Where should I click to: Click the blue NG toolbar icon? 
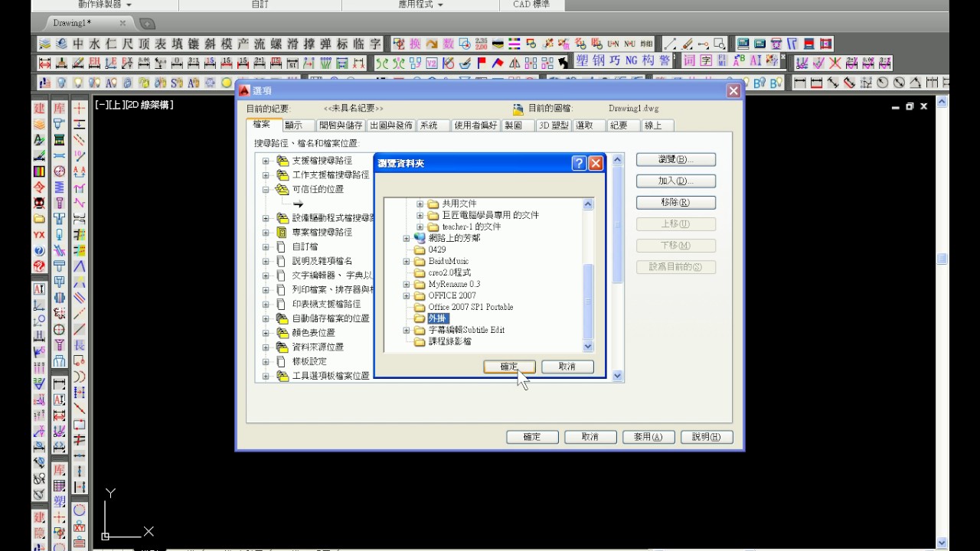pyautogui.click(x=632, y=60)
